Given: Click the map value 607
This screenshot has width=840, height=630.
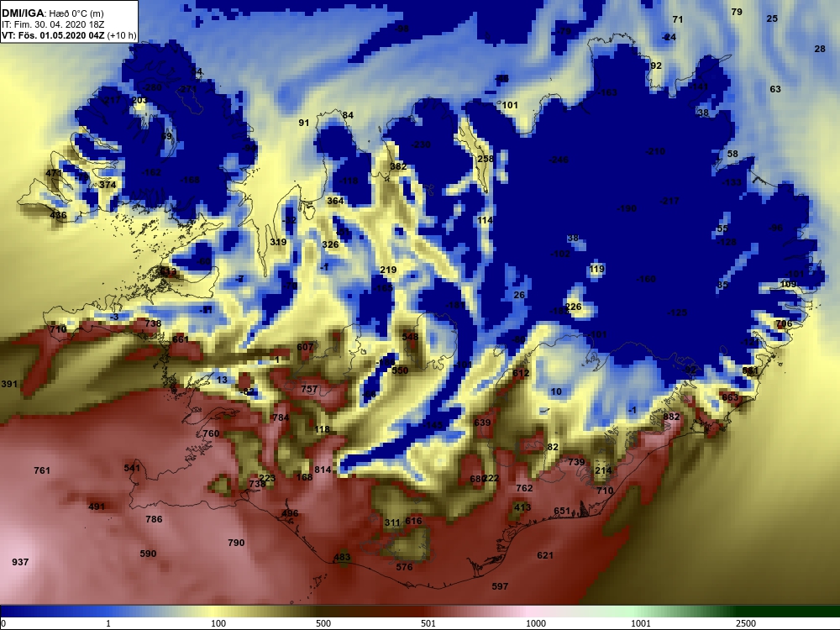Looking at the screenshot, I should pos(305,347).
